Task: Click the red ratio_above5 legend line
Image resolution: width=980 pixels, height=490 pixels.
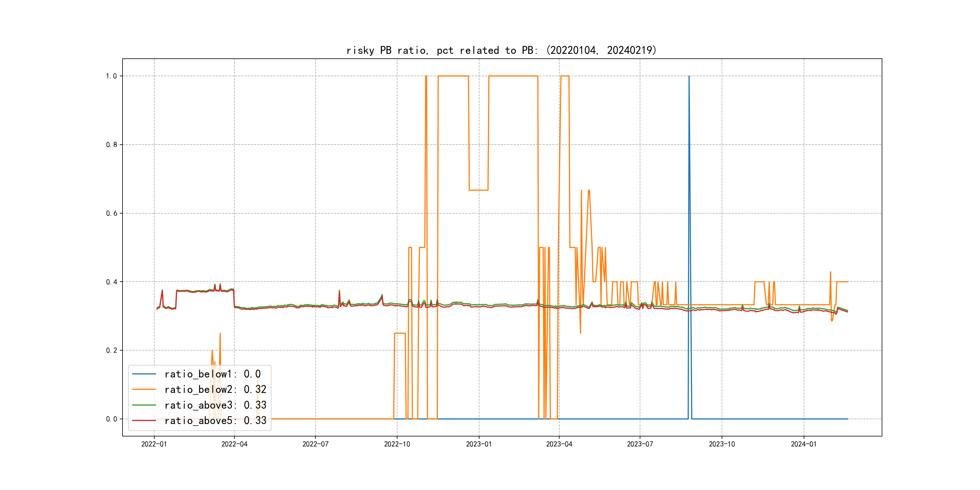Action: pos(144,420)
